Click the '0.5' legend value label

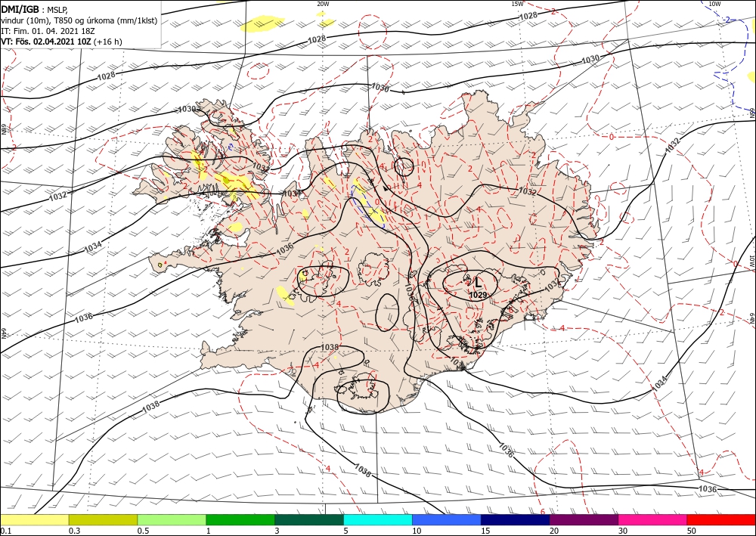pos(143,531)
